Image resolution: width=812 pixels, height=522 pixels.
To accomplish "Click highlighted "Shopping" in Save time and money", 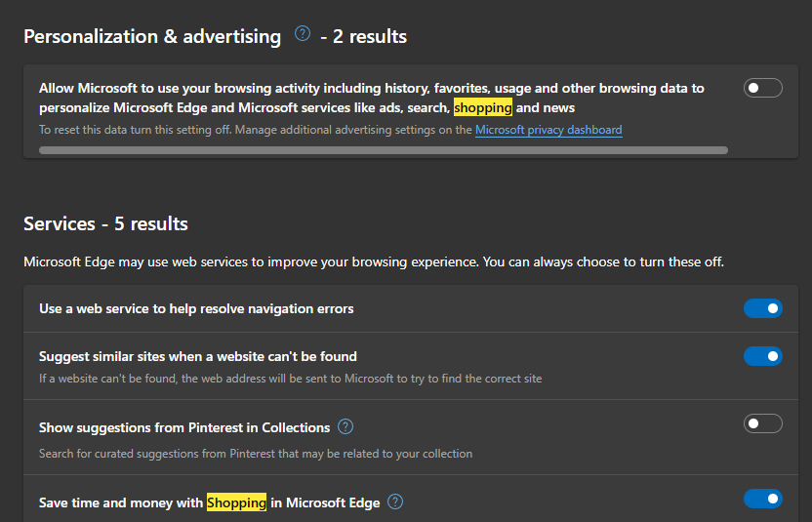I will [x=236, y=502].
